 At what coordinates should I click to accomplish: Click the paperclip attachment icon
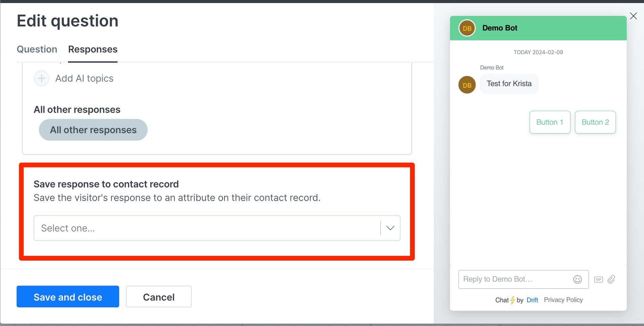click(x=611, y=279)
